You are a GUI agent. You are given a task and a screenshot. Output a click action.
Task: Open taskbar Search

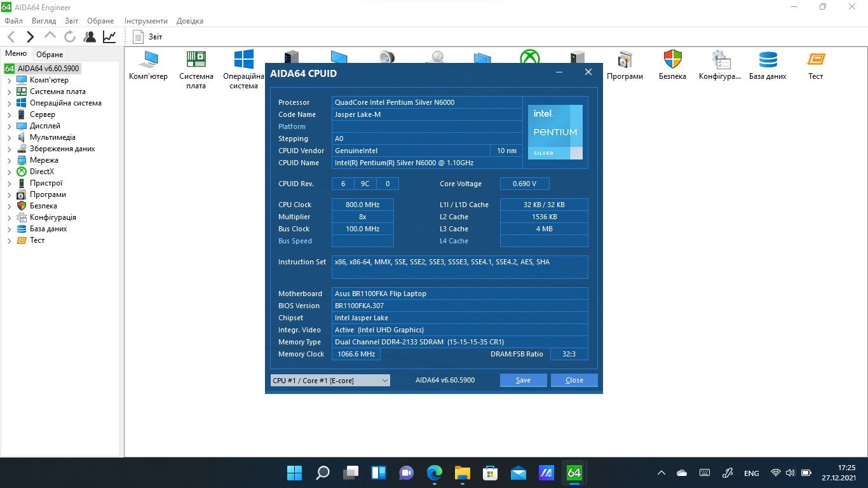[322, 473]
